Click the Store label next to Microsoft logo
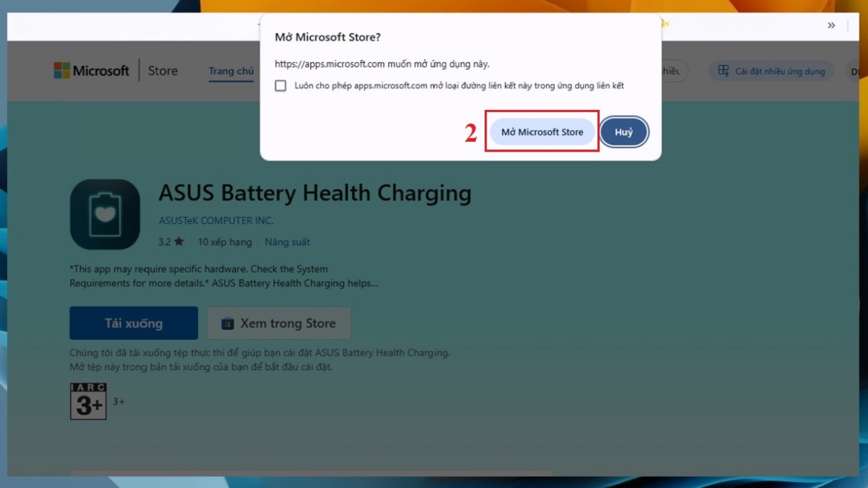 coord(162,70)
